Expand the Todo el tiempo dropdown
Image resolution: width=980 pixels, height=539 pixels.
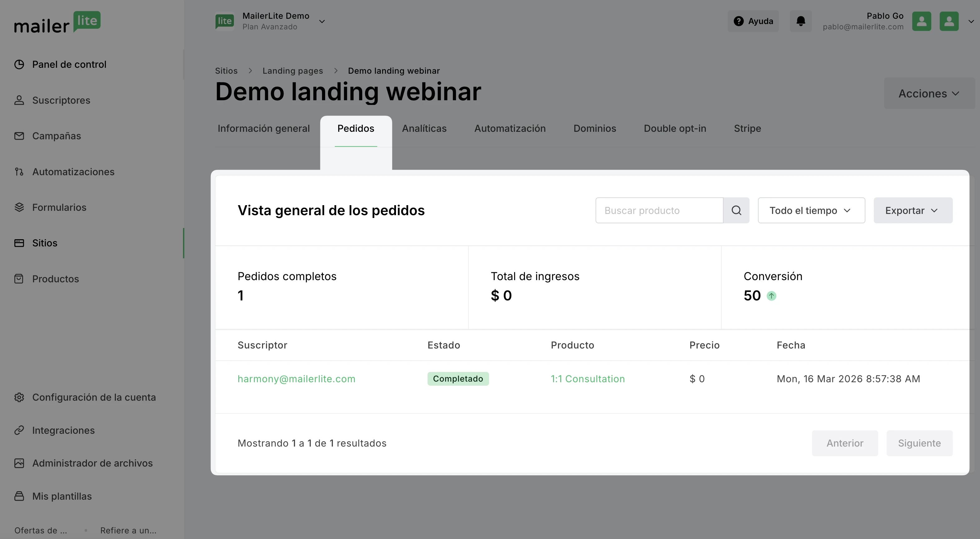coord(811,210)
